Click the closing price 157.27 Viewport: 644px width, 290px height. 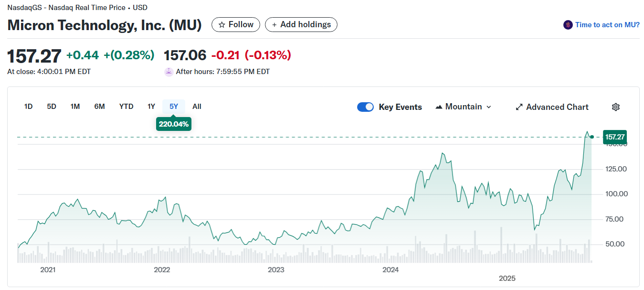coord(34,56)
